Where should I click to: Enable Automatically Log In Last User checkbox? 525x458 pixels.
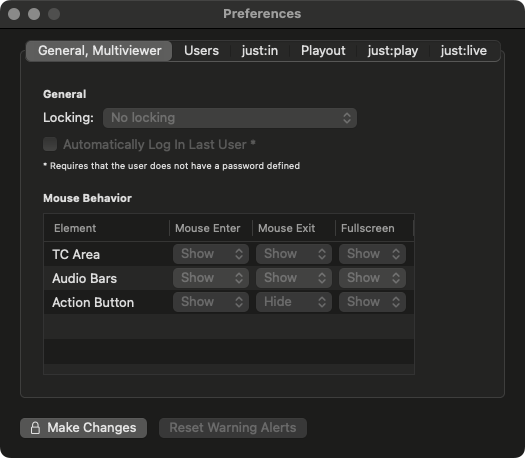tap(50, 144)
